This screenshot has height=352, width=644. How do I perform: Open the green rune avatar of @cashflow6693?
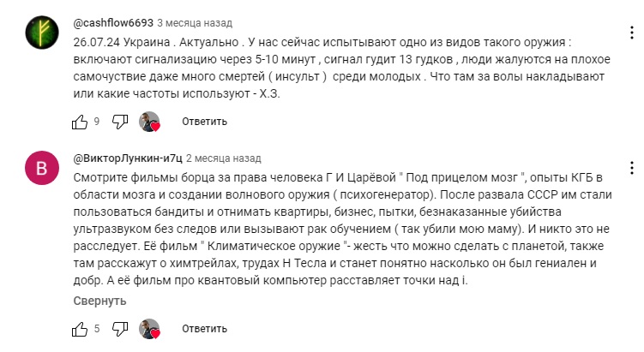coord(42,33)
